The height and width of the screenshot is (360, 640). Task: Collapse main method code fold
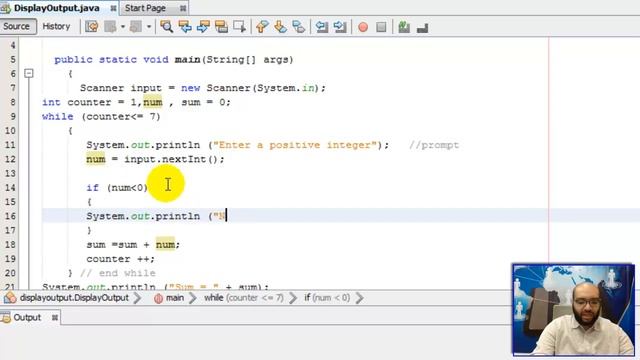coord(29,73)
